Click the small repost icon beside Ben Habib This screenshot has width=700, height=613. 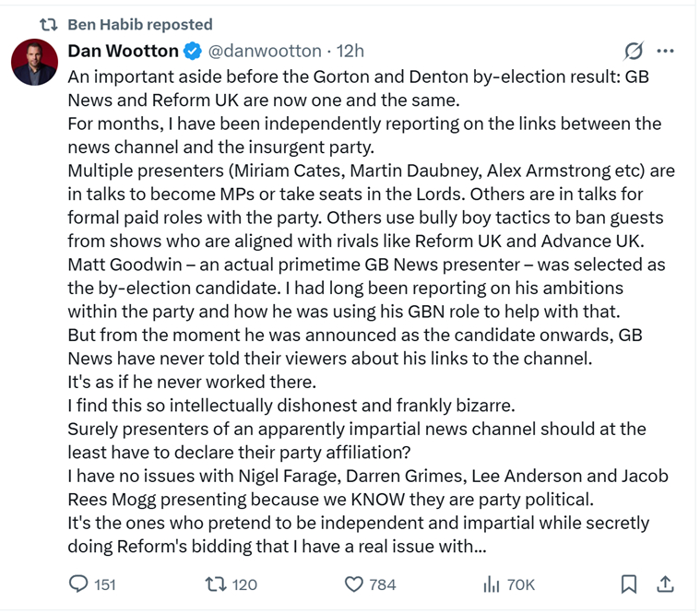49,24
